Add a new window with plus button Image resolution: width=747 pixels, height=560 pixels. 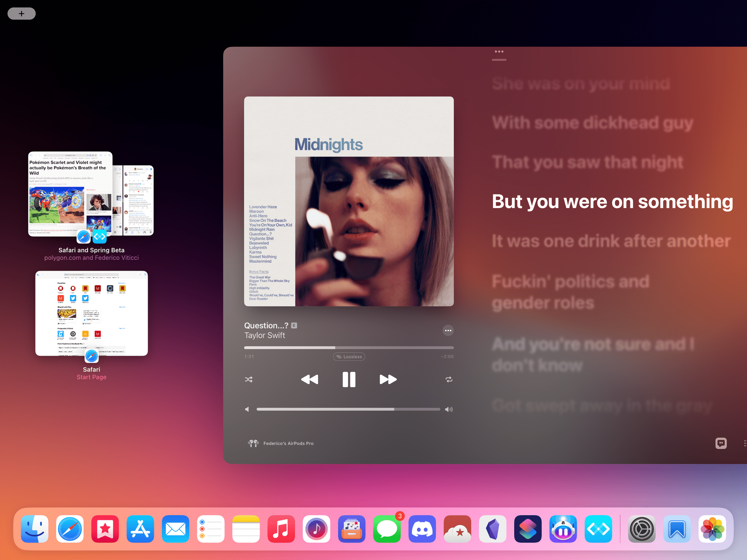pos(22,13)
